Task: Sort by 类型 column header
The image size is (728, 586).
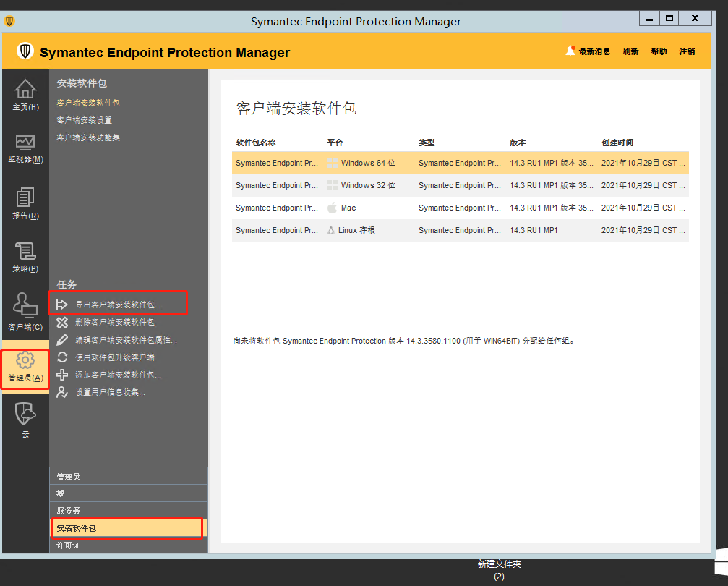Action: (427, 143)
